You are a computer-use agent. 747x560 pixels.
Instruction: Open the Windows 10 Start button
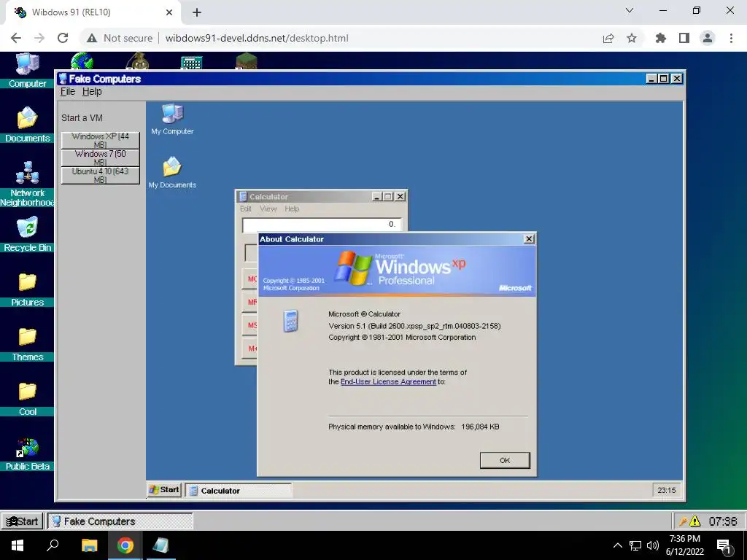18,545
